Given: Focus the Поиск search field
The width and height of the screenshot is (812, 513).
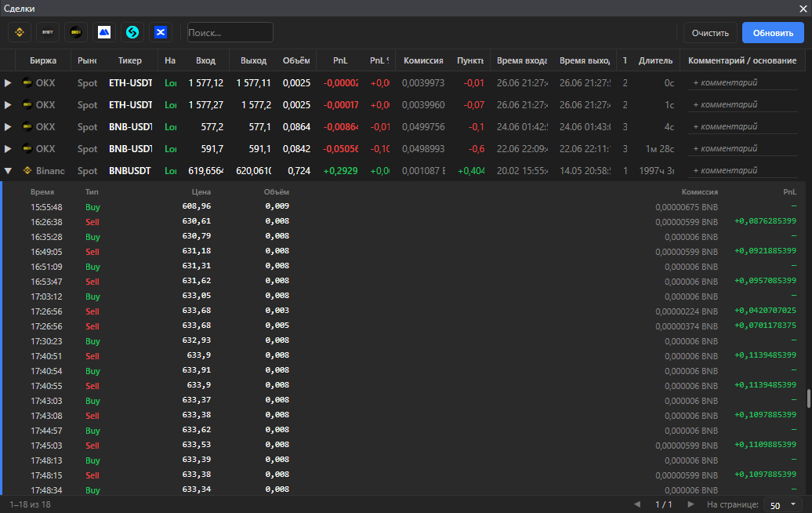Looking at the screenshot, I should tap(230, 32).
